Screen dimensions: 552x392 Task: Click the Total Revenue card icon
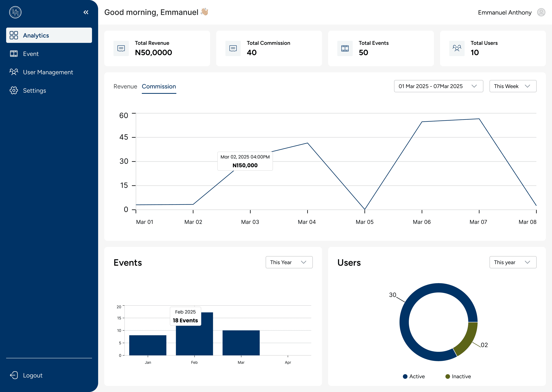pyautogui.click(x=121, y=48)
